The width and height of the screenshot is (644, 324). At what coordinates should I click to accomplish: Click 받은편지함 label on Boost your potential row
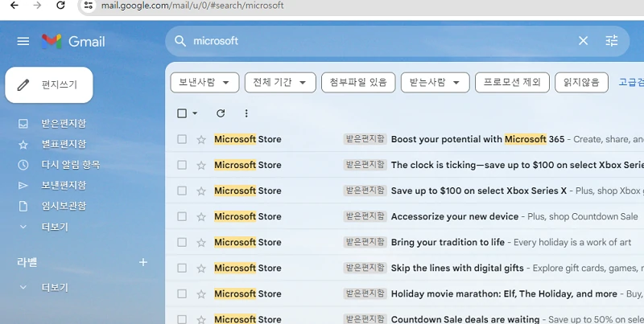point(365,139)
